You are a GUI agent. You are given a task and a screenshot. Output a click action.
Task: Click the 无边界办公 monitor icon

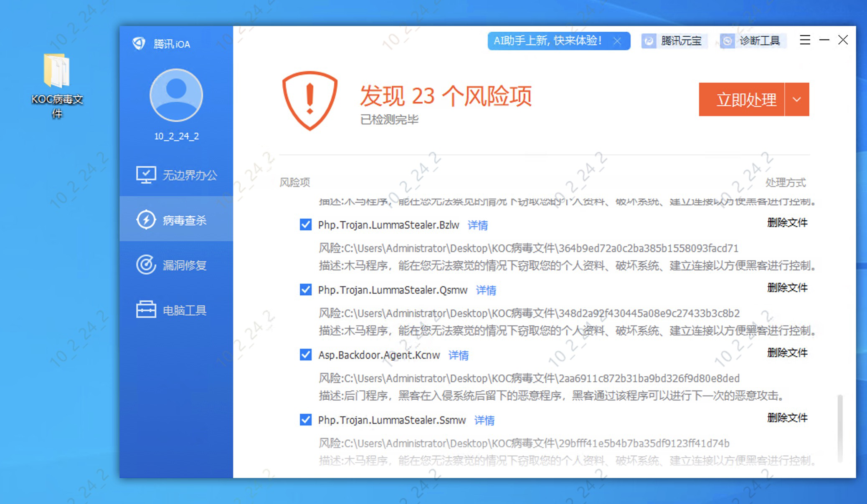pyautogui.click(x=146, y=175)
